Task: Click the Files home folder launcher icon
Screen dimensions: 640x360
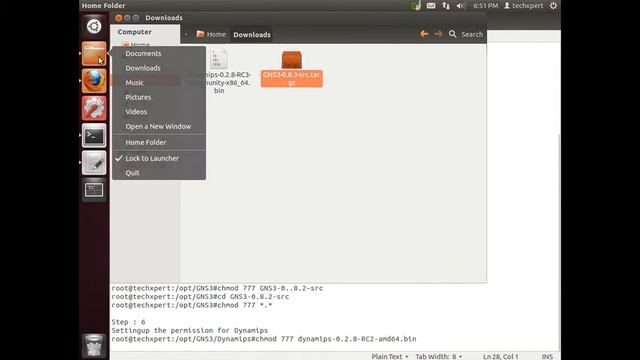Action: pos(94,53)
